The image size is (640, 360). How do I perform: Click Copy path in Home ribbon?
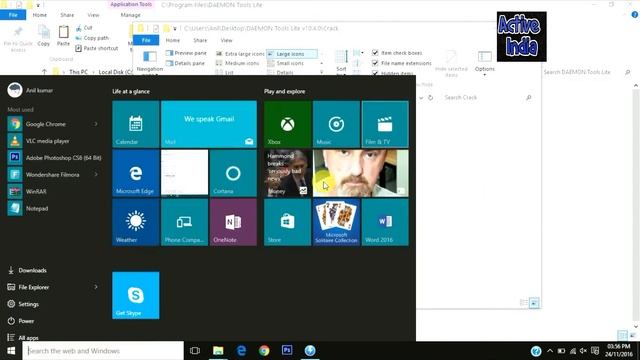tap(92, 38)
